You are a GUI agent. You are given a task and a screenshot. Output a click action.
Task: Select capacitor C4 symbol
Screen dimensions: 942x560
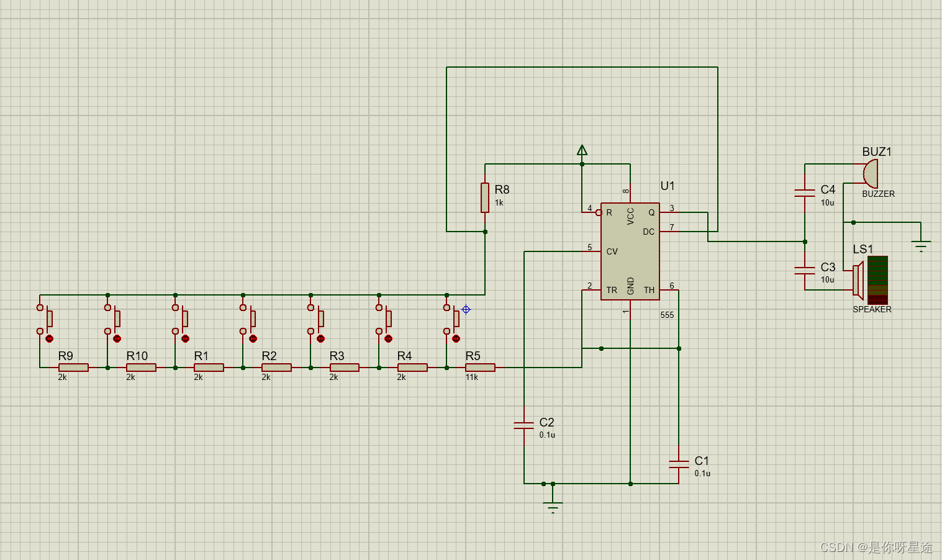click(805, 193)
